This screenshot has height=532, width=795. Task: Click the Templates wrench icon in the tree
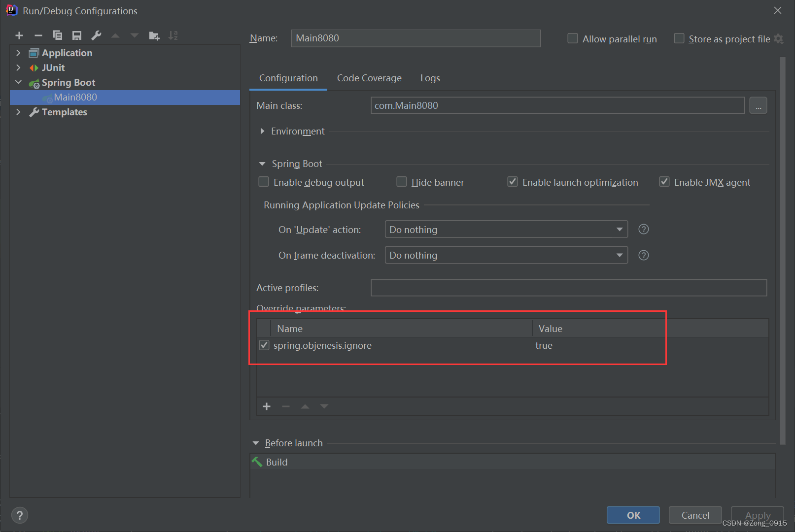click(x=34, y=112)
